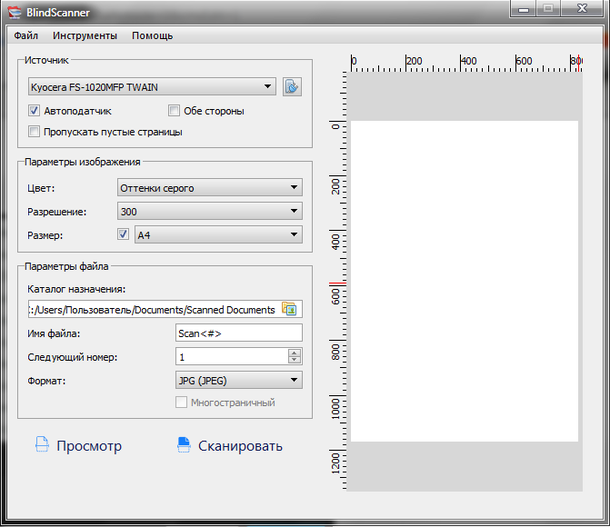
Task: Click the Имя файла field containing Scan<#>
Action: pos(238,333)
